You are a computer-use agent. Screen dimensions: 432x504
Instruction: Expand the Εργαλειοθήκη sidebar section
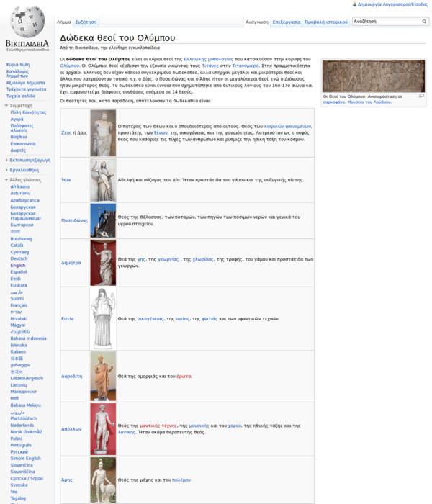(6, 170)
